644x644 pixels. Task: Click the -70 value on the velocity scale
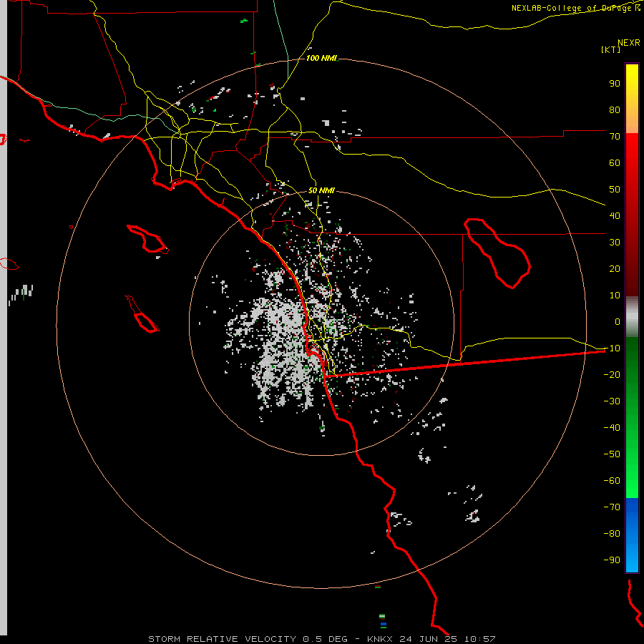tap(612, 507)
